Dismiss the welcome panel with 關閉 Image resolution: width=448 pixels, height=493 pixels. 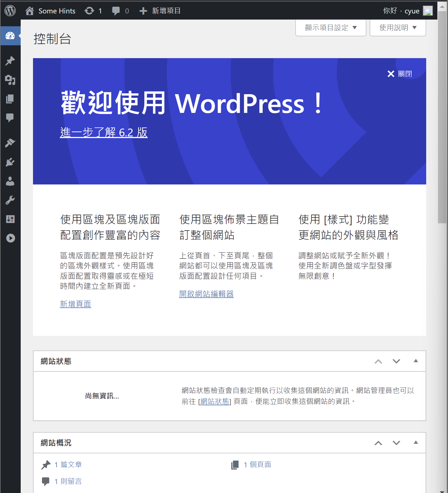tap(400, 74)
